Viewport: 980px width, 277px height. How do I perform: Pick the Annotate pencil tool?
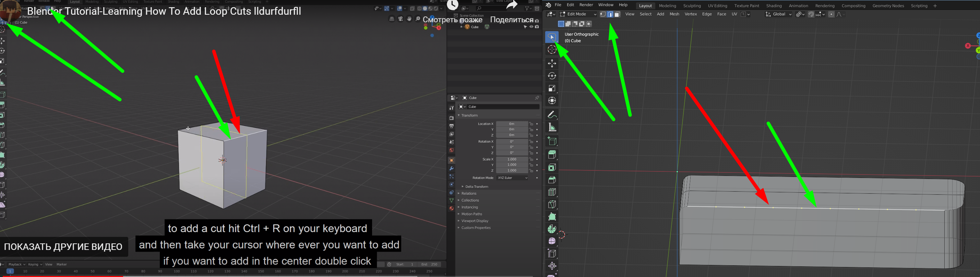[552, 115]
